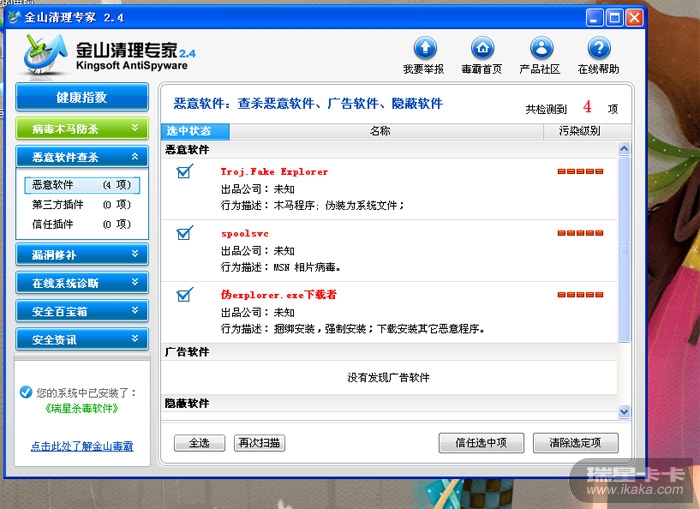
Task: Click the spoolsvc pollution level bar
Action: (x=580, y=233)
